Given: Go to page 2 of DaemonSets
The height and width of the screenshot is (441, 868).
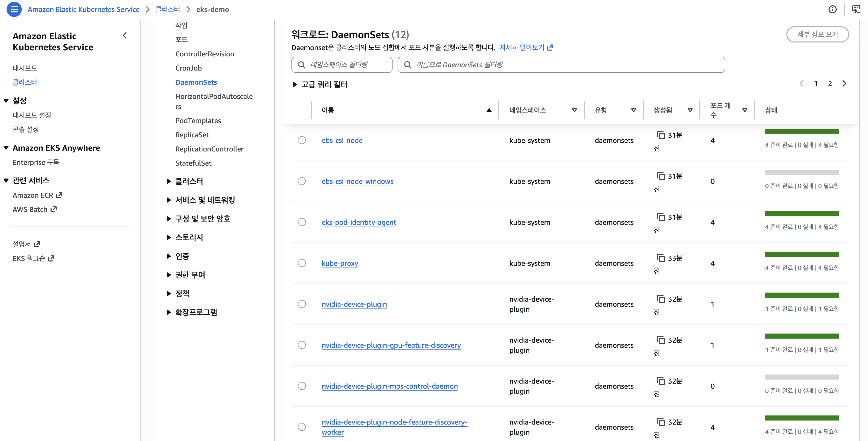Looking at the screenshot, I should coord(830,84).
